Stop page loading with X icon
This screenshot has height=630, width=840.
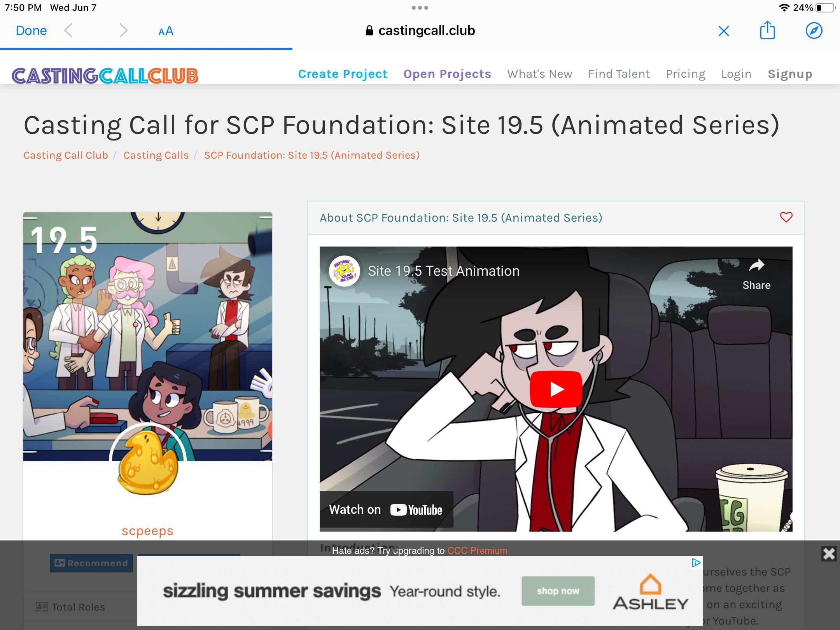click(x=724, y=31)
